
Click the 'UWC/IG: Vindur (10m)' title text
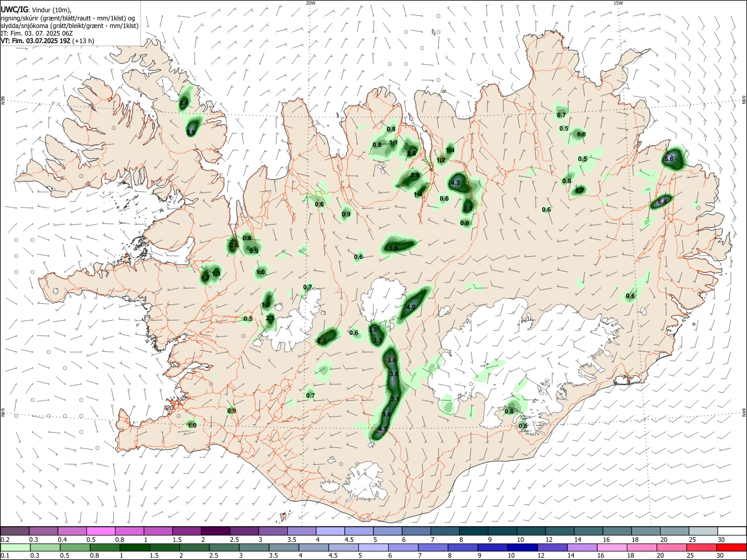point(36,10)
